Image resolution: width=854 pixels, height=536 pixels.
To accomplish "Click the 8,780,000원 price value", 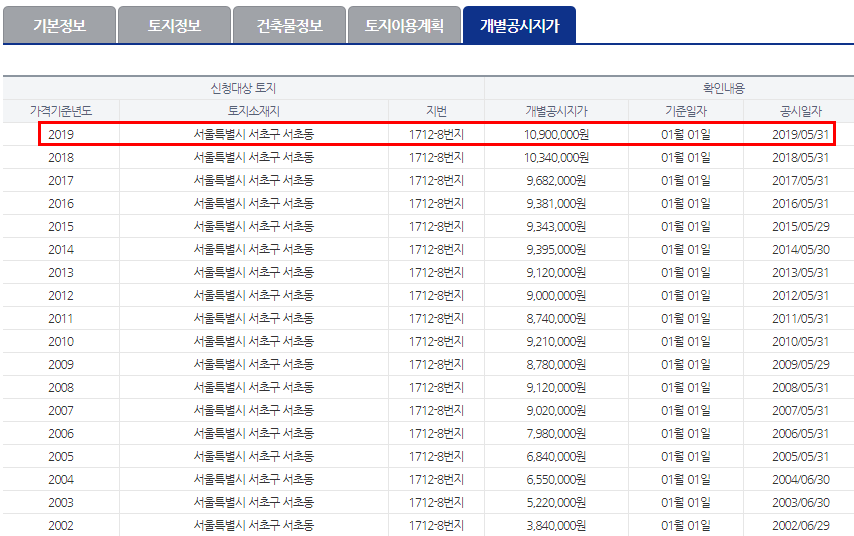I will (x=556, y=364).
